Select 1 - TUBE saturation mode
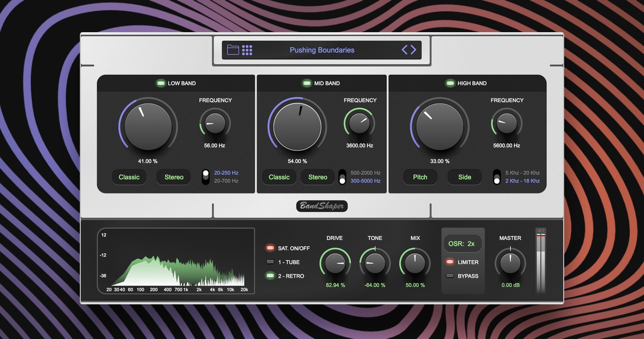The height and width of the screenshot is (339, 644). 270,262
